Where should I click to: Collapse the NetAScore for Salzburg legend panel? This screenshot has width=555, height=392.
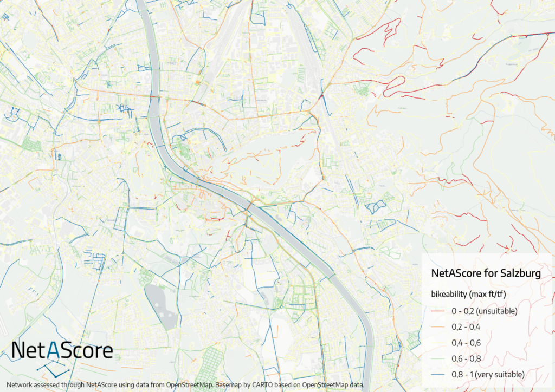click(486, 273)
